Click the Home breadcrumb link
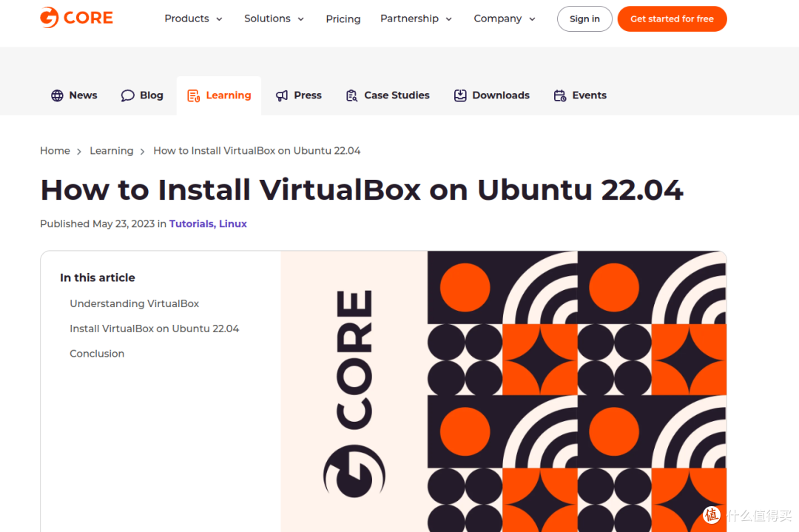 55,151
